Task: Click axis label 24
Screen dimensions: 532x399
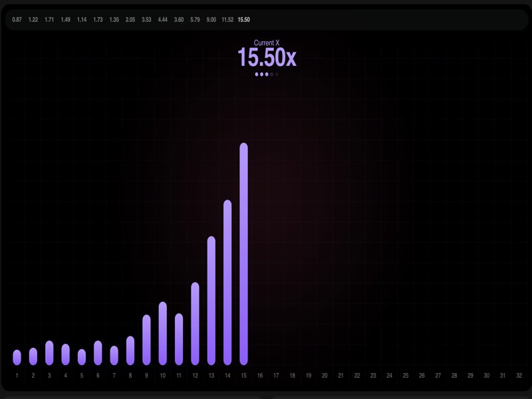Action: [390, 375]
